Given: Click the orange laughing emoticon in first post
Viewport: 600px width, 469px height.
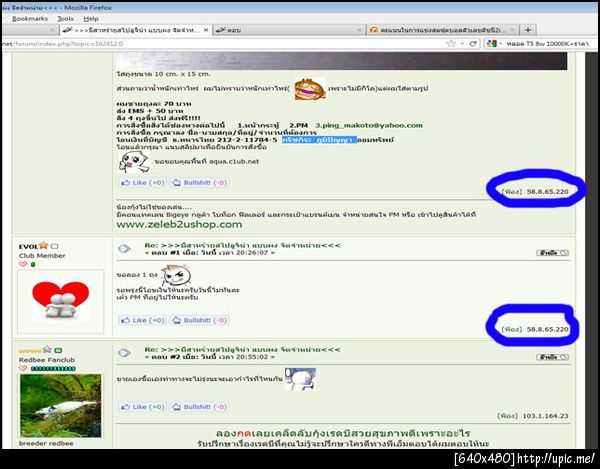Looking at the screenshot, I should pos(310,89).
